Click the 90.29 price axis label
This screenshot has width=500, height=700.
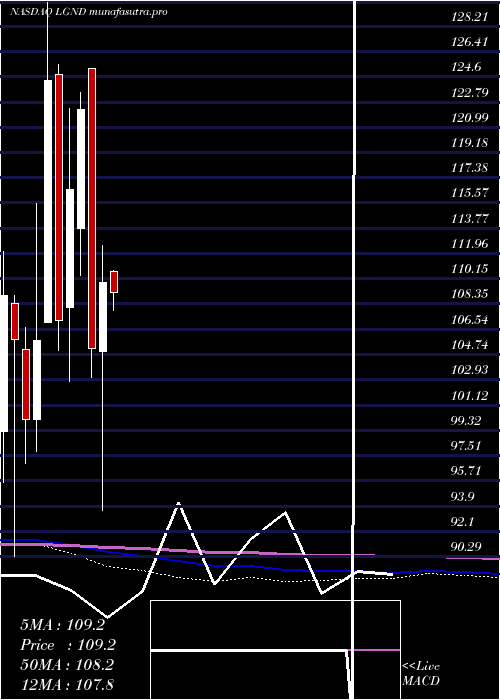(x=466, y=546)
